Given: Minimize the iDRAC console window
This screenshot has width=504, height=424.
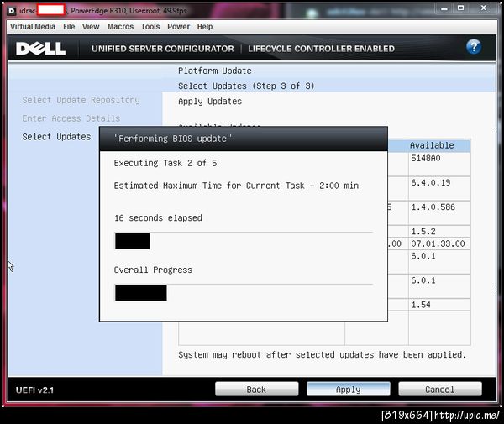Looking at the screenshot, I should [x=444, y=8].
